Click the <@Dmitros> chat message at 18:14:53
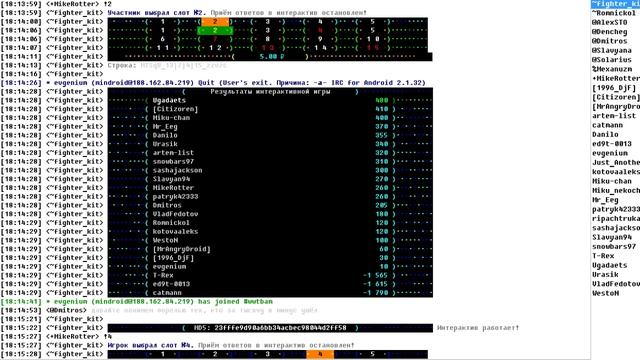This screenshot has width=640, height=360. coord(159,311)
